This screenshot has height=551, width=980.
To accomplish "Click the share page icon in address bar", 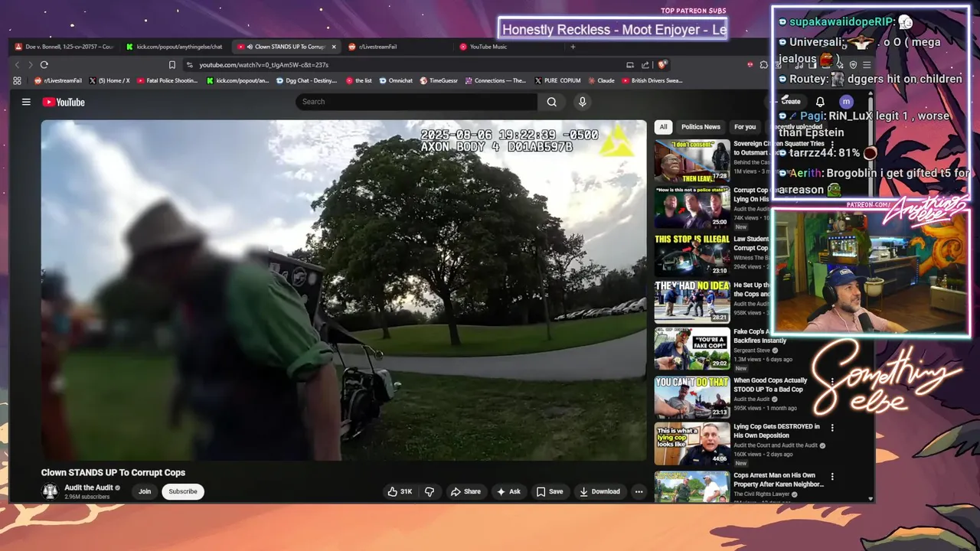I will click(645, 65).
